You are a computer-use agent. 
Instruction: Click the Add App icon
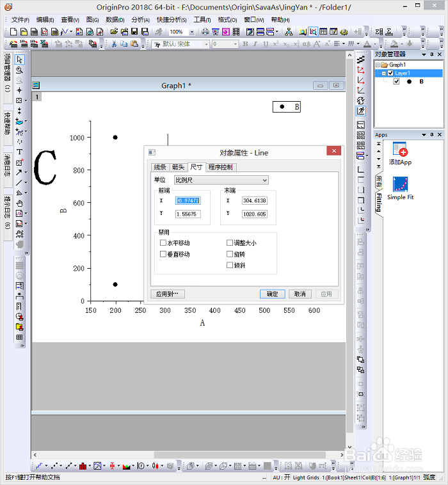click(400, 154)
